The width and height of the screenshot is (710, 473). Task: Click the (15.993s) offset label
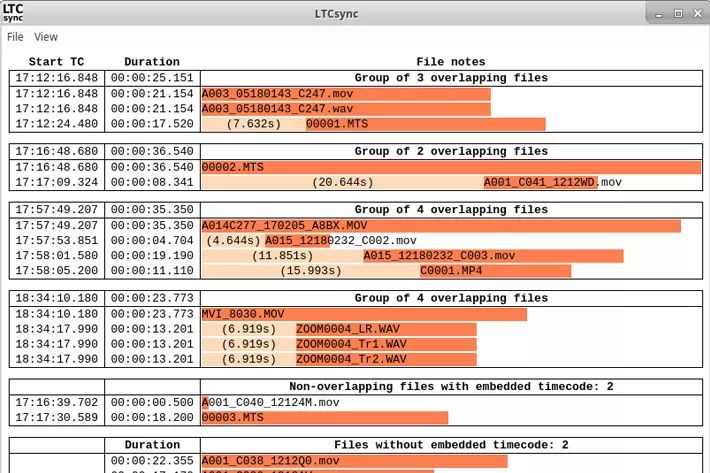coord(311,270)
